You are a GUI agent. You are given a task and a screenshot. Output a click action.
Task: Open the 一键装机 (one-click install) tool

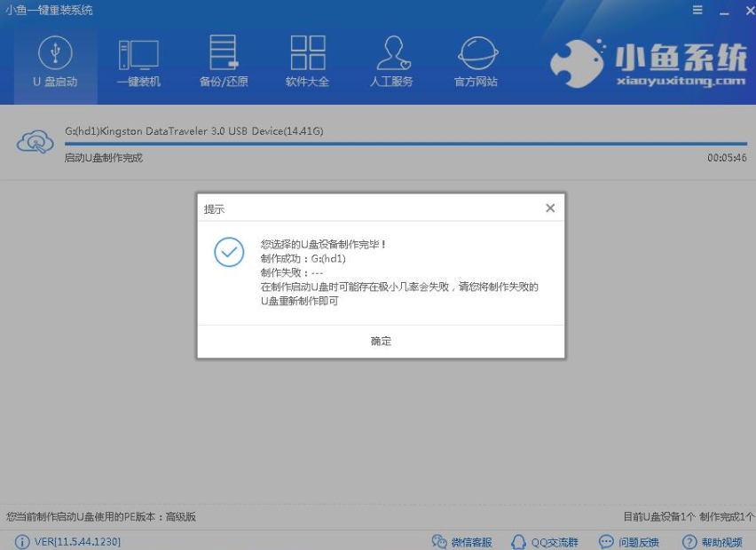pos(138,59)
